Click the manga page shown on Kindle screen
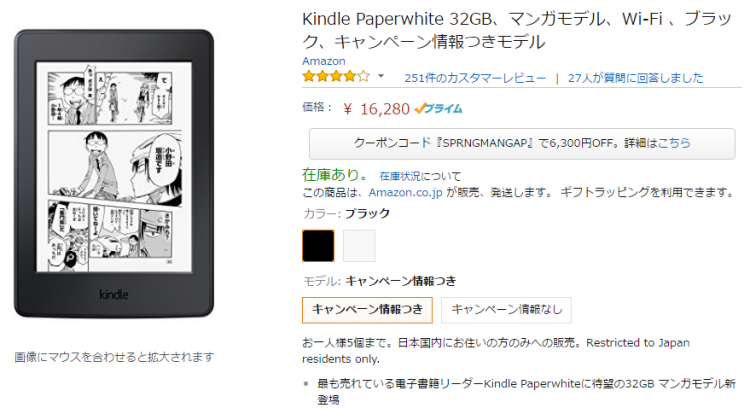This screenshot has height=408, width=750. [x=114, y=167]
